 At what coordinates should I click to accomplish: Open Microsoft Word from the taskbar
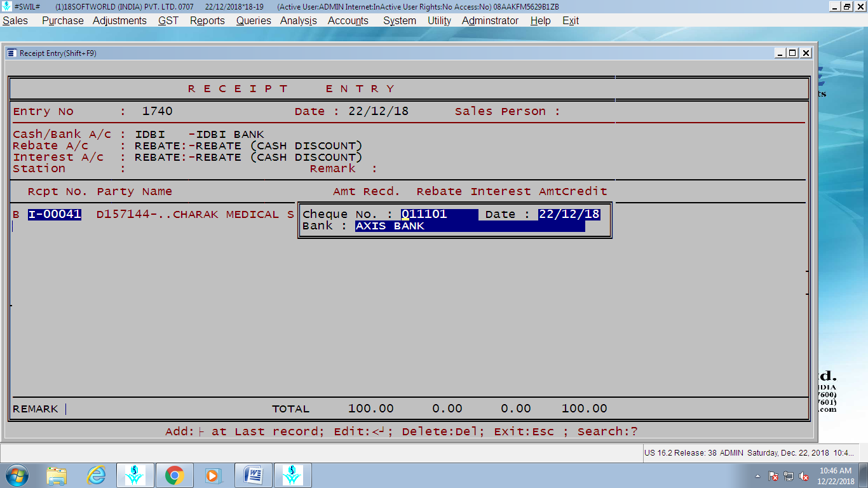pos(253,475)
